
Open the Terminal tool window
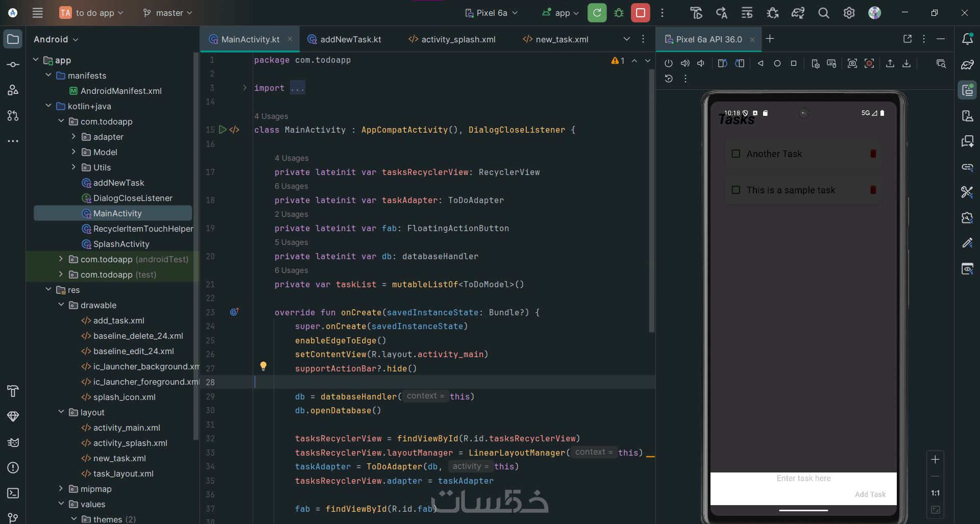tap(13, 493)
